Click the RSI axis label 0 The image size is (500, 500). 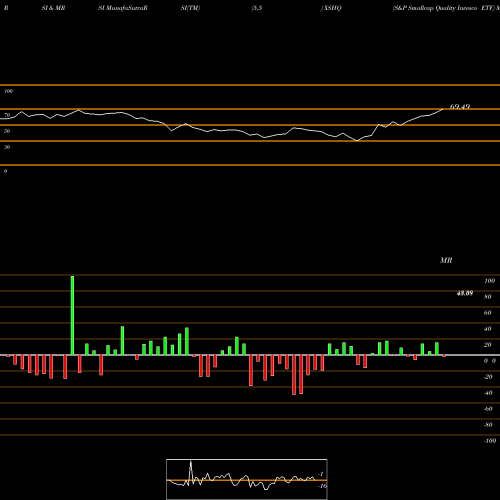click(5, 171)
